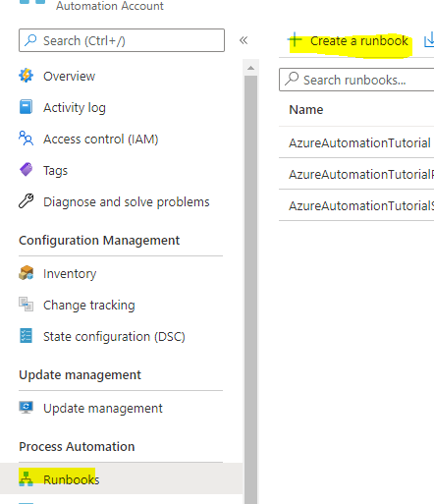Click the import download icon beside Create a runbook
This screenshot has height=504, width=434.
pyautogui.click(x=429, y=41)
